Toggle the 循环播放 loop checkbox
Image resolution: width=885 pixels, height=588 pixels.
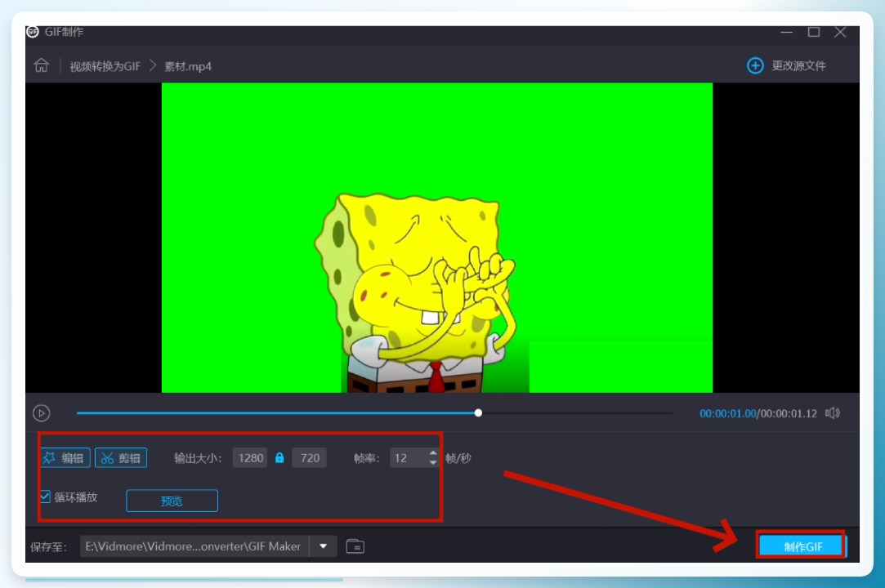click(x=45, y=497)
